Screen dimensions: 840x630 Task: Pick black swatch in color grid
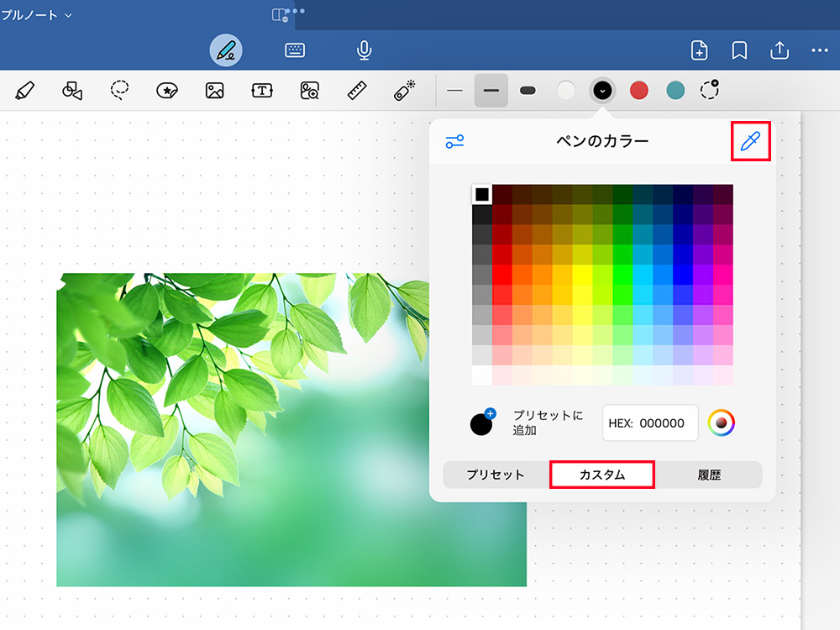pyautogui.click(x=481, y=194)
